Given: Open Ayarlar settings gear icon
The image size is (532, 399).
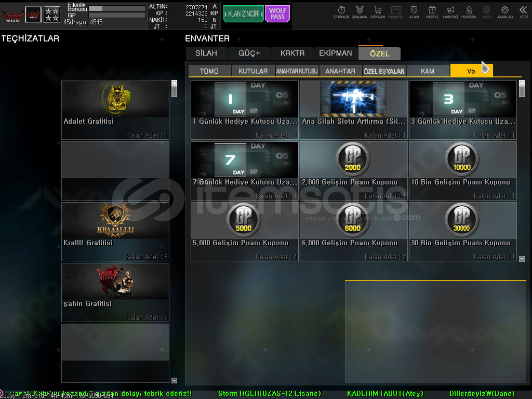Looking at the screenshot, I should coord(504,12).
